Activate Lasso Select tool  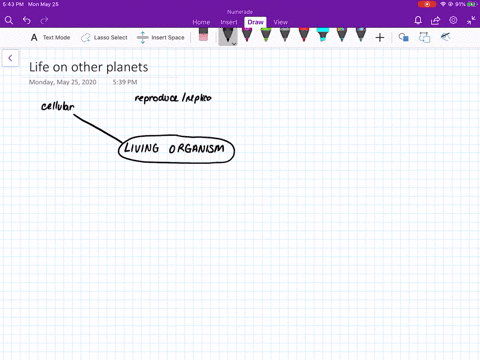(x=104, y=37)
